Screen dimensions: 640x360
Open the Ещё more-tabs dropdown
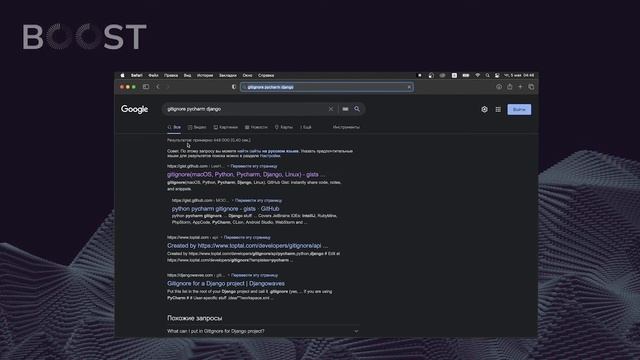click(306, 127)
